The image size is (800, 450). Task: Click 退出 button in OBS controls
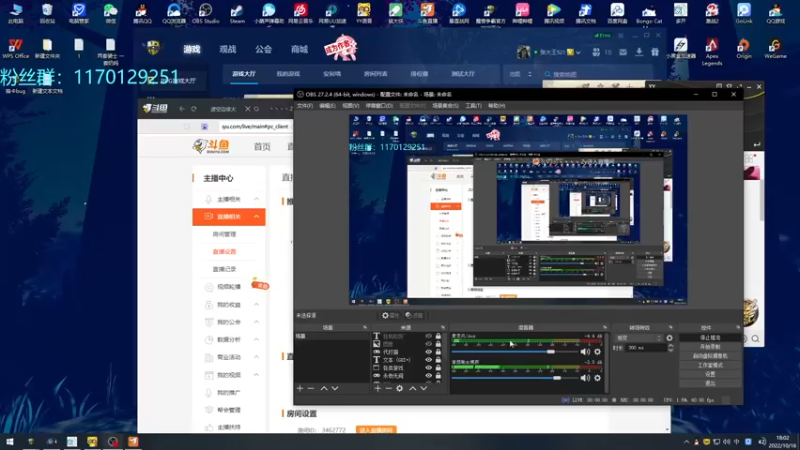pos(710,383)
